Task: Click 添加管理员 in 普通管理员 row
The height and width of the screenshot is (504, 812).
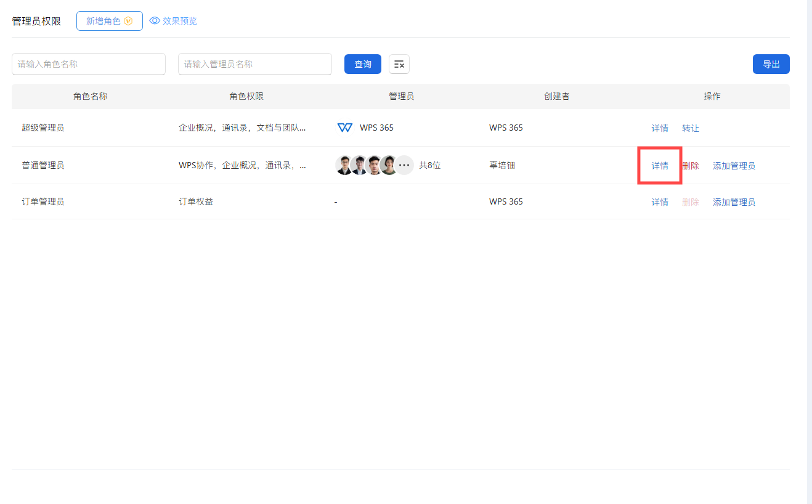Action: (x=734, y=166)
